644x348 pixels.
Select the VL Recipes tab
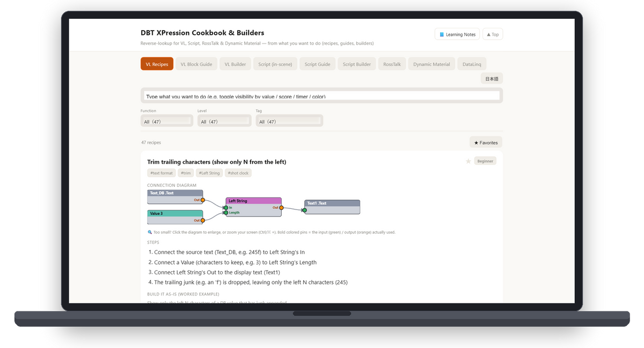tap(157, 64)
